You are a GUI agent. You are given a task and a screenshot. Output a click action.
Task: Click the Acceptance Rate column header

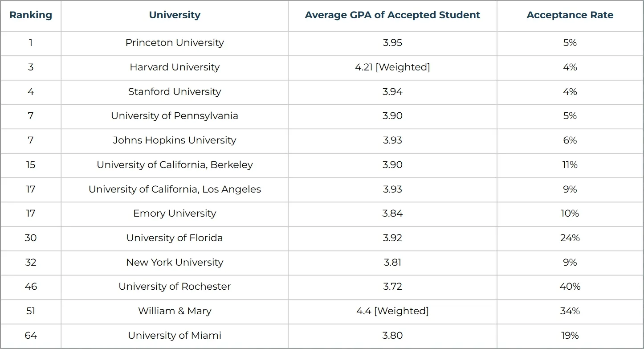coord(570,15)
